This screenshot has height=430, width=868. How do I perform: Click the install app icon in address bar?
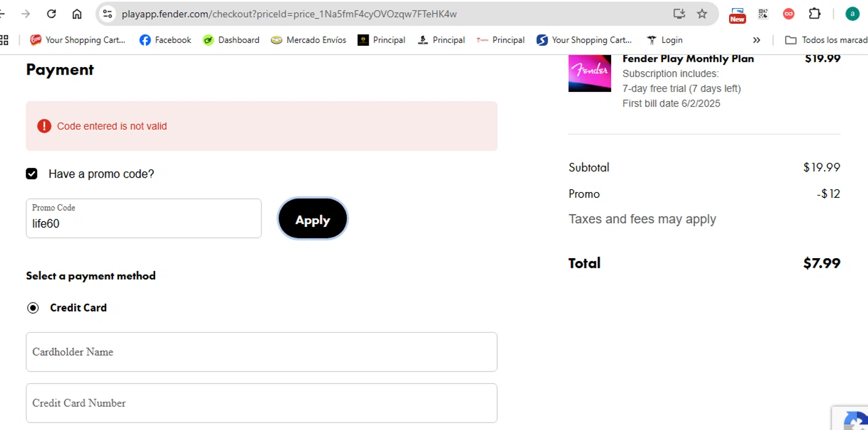pyautogui.click(x=679, y=14)
